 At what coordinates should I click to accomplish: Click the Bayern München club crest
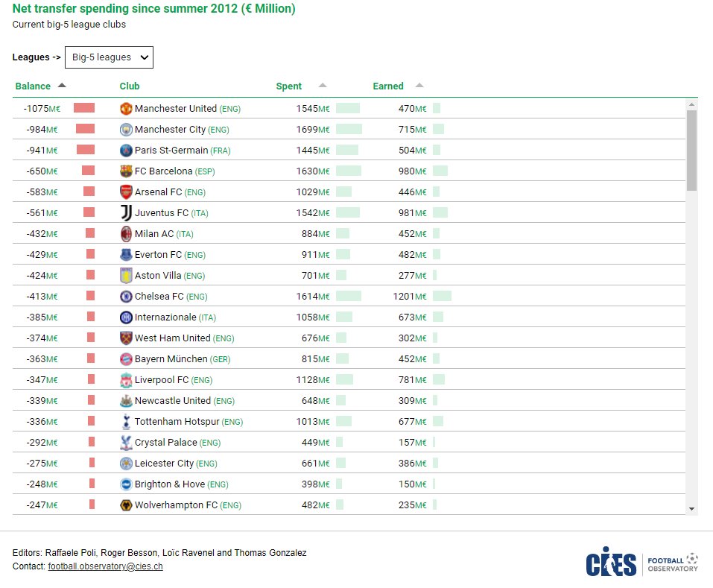tap(126, 358)
